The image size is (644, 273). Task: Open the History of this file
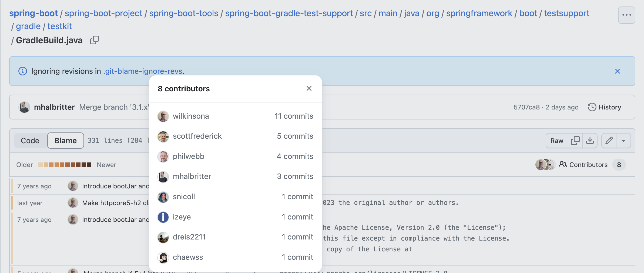pos(605,107)
